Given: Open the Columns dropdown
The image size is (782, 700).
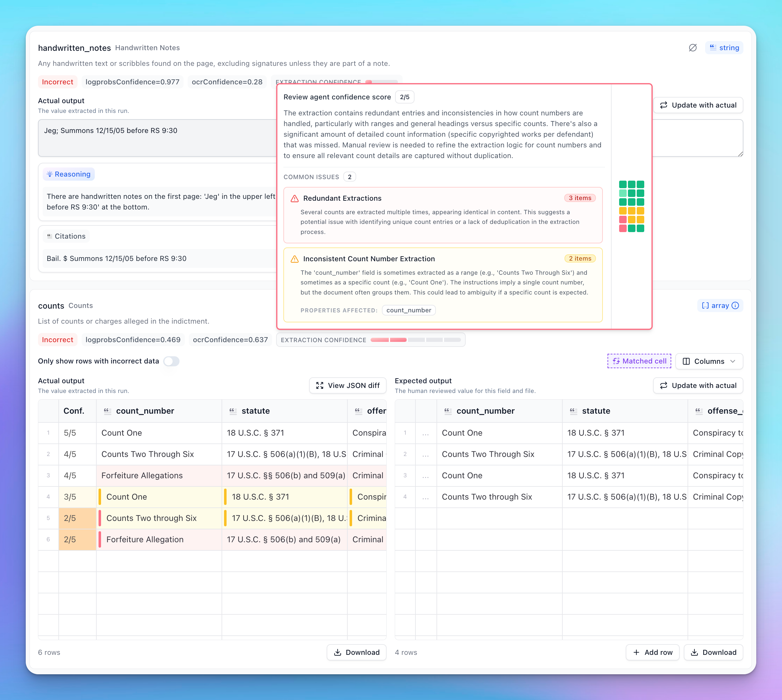Looking at the screenshot, I should (x=709, y=361).
